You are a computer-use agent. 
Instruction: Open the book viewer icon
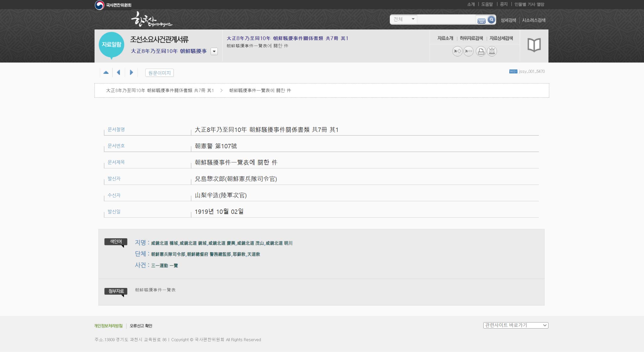[534, 45]
